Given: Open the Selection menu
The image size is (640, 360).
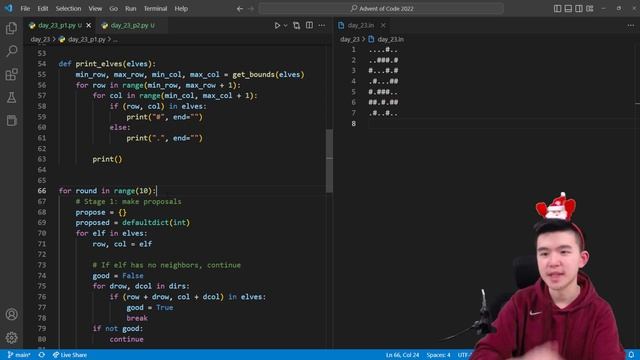Looking at the screenshot, I should click(x=68, y=9).
